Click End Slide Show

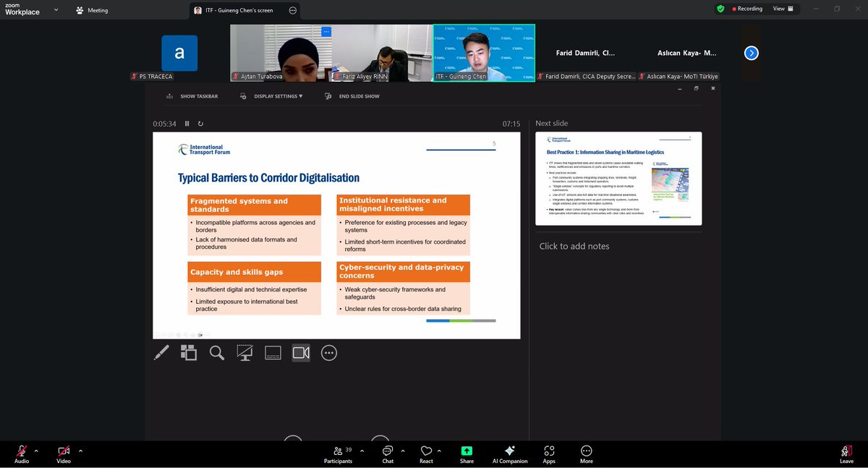point(352,96)
